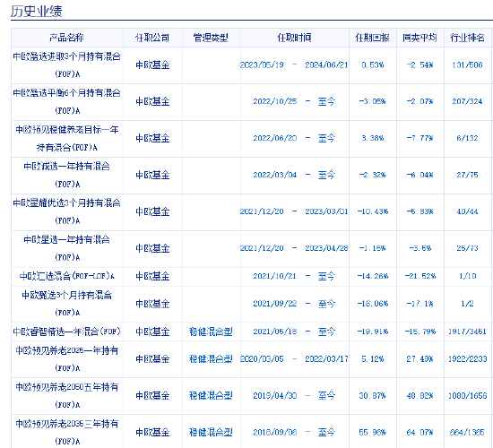Image resolution: width=493 pixels, height=448 pixels.
Task: Click industry ranking 1/2
Action: [x=468, y=304]
